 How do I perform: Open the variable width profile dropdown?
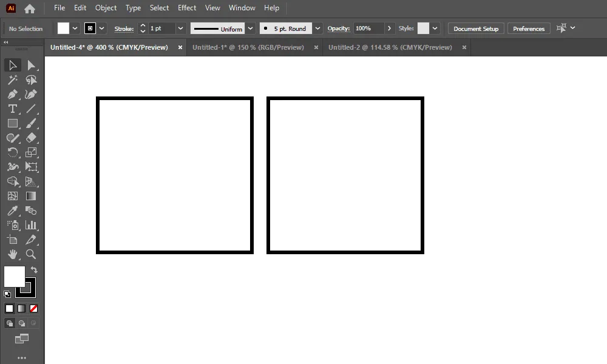251,29
